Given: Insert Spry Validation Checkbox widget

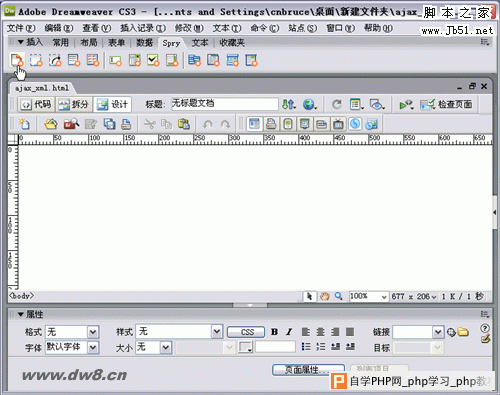Looking at the screenshot, I should 153,60.
